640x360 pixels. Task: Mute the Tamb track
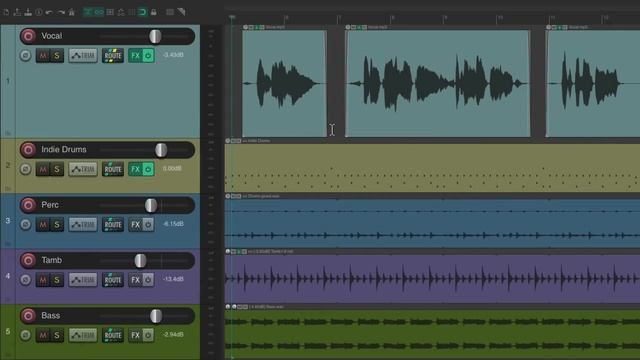[x=43, y=280]
